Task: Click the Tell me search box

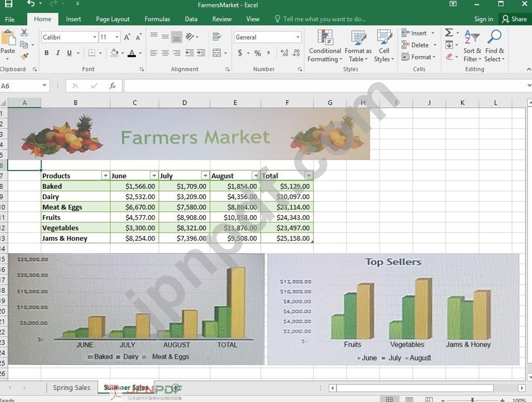Action: (x=324, y=19)
